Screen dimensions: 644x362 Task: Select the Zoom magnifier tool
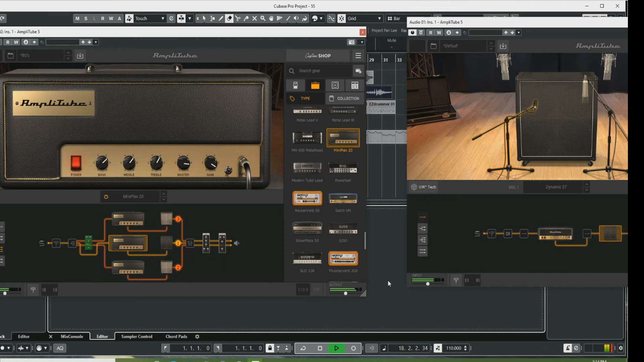coord(263,18)
